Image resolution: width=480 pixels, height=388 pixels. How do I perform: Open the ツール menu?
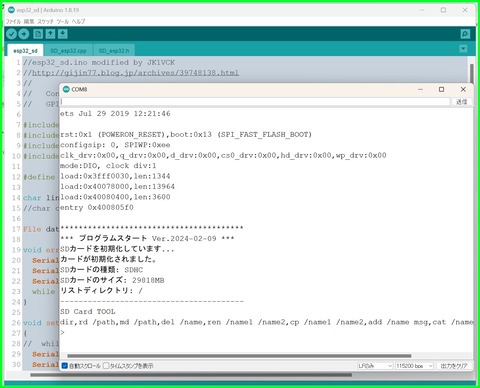click(63, 21)
